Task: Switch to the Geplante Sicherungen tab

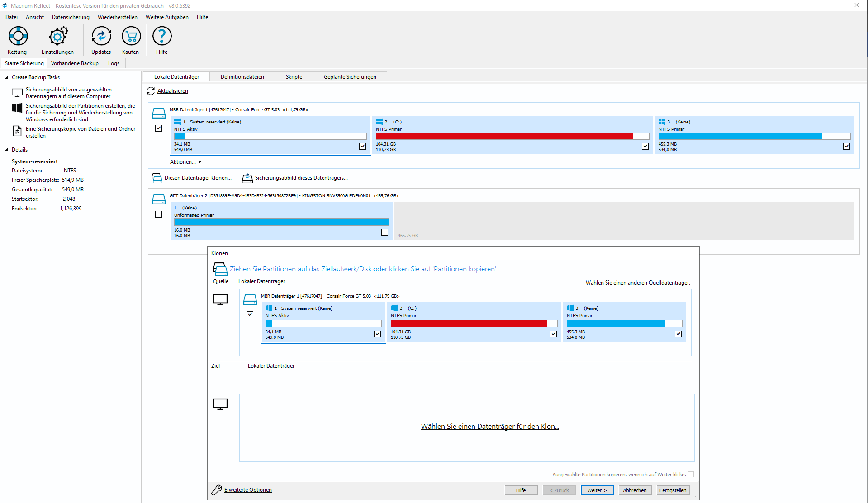Action: (350, 77)
